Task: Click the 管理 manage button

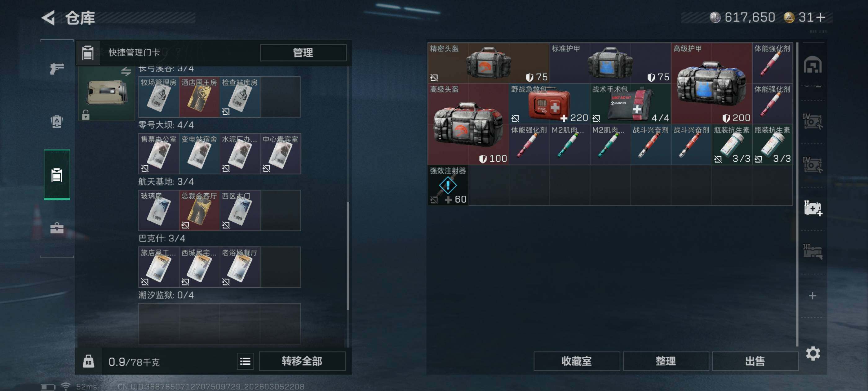Action: click(x=303, y=53)
